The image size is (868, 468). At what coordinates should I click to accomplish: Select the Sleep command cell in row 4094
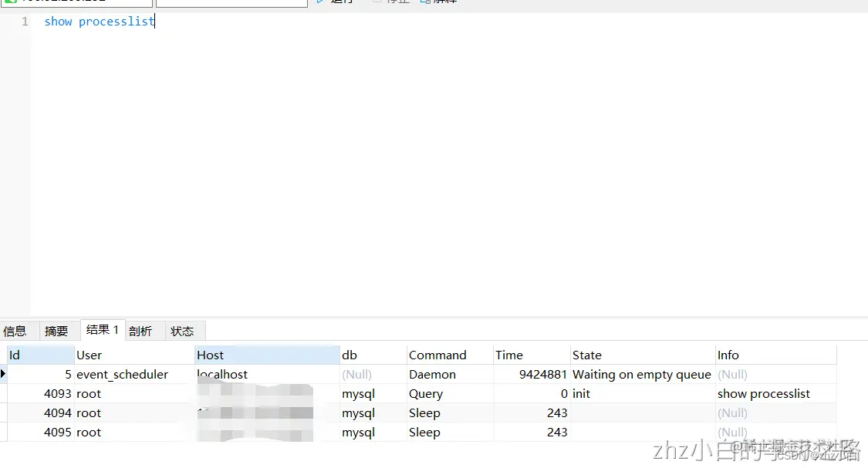click(450, 412)
